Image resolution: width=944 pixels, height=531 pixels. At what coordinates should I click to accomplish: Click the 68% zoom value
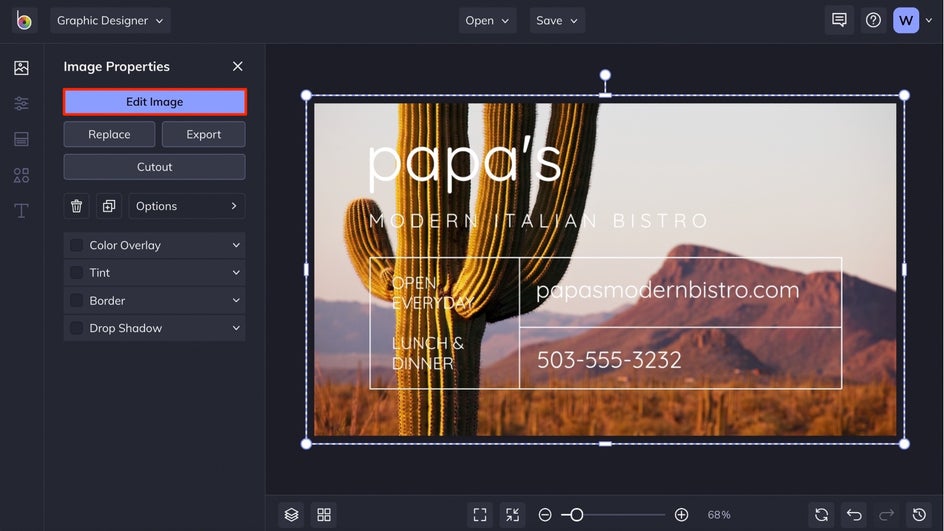(x=719, y=515)
